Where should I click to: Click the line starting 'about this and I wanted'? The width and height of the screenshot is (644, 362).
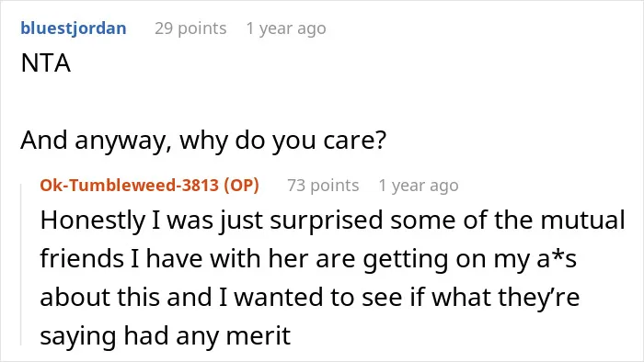click(x=310, y=297)
